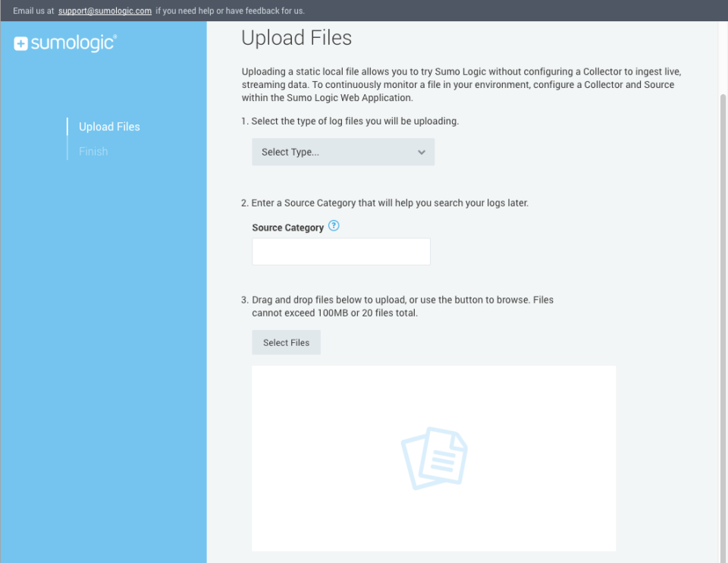Click the Source Category bold label
Screen dimensions: 728x563
tap(289, 227)
